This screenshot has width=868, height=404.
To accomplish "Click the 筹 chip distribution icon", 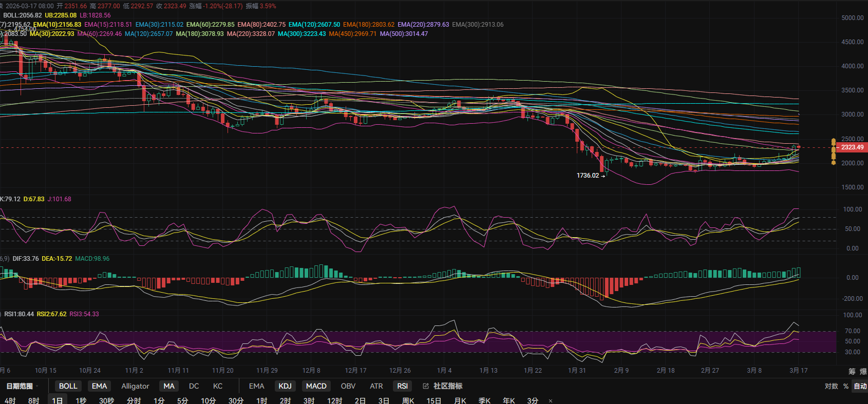I will [852, 371].
